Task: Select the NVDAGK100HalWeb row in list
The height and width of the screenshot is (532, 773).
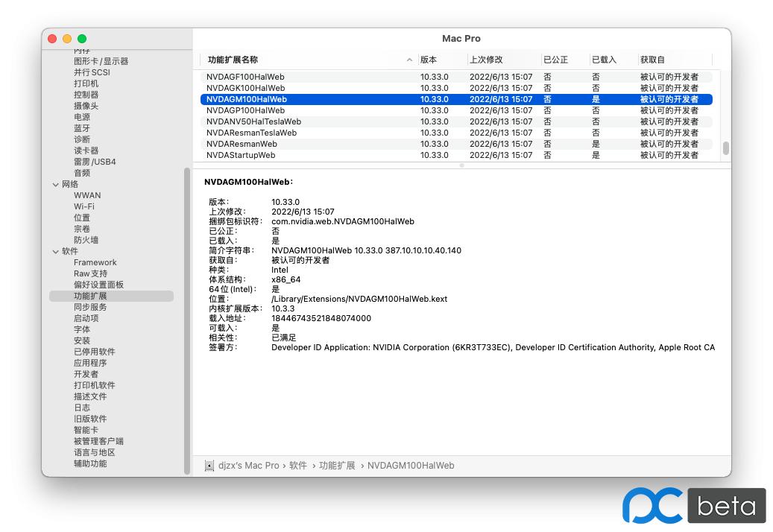Action: point(245,88)
